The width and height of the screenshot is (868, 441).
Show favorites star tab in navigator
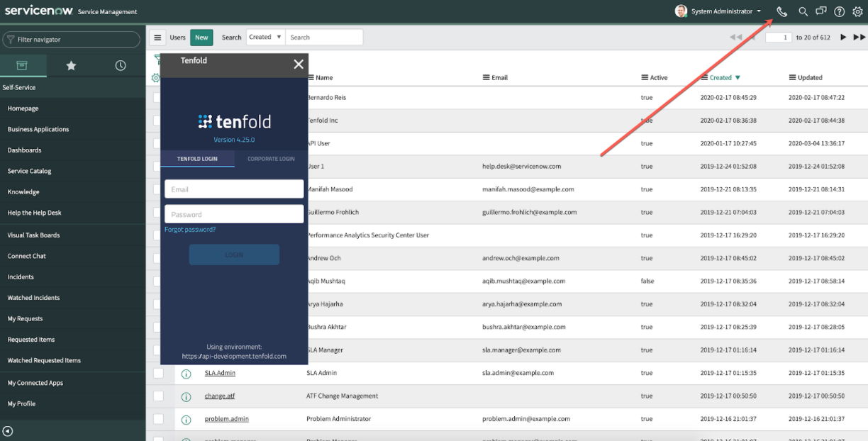(x=71, y=65)
